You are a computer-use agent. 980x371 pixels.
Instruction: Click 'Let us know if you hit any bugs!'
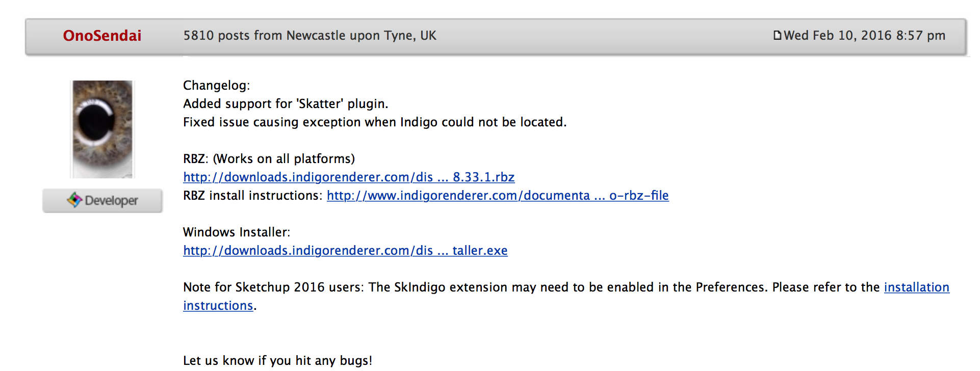278,360
